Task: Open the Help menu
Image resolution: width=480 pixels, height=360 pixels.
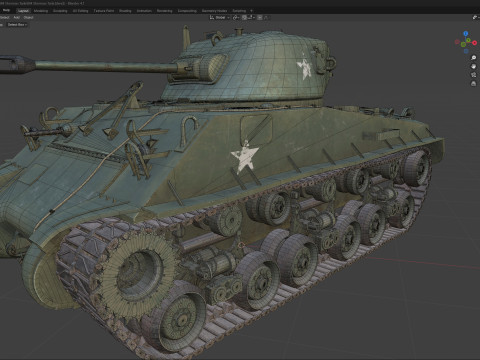Action: pos(6,10)
